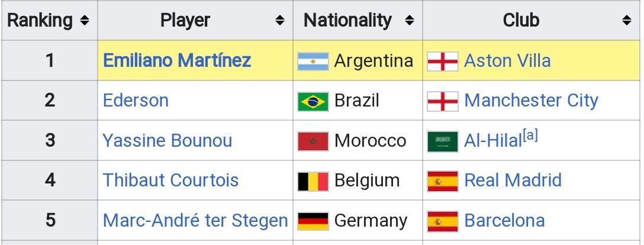Click the Argentina flag icon
This screenshot has height=245, width=644.
313,61
